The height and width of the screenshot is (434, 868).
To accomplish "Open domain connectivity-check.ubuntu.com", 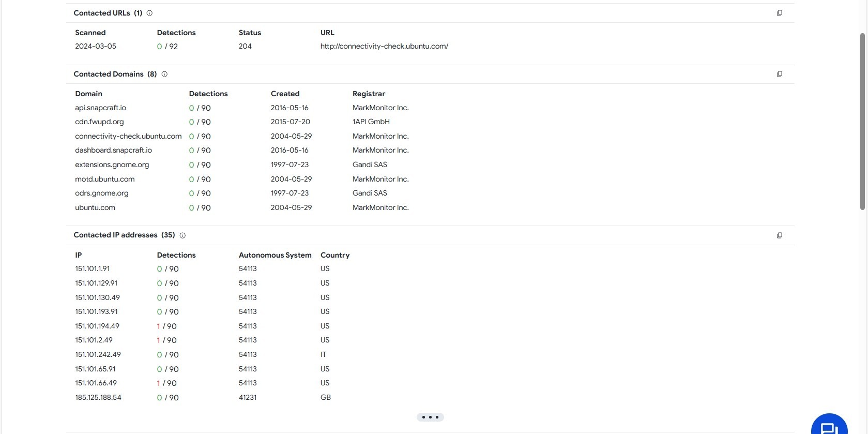I will click(x=128, y=136).
